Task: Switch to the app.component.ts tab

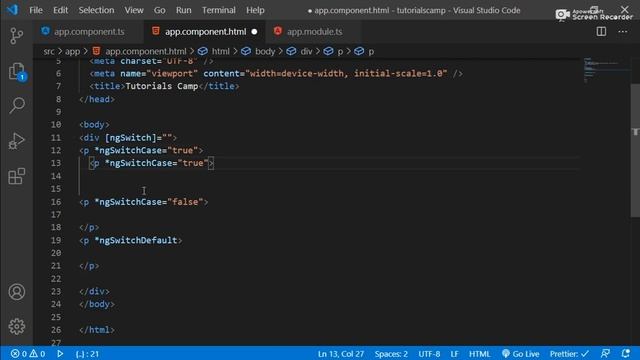Action: point(89,31)
